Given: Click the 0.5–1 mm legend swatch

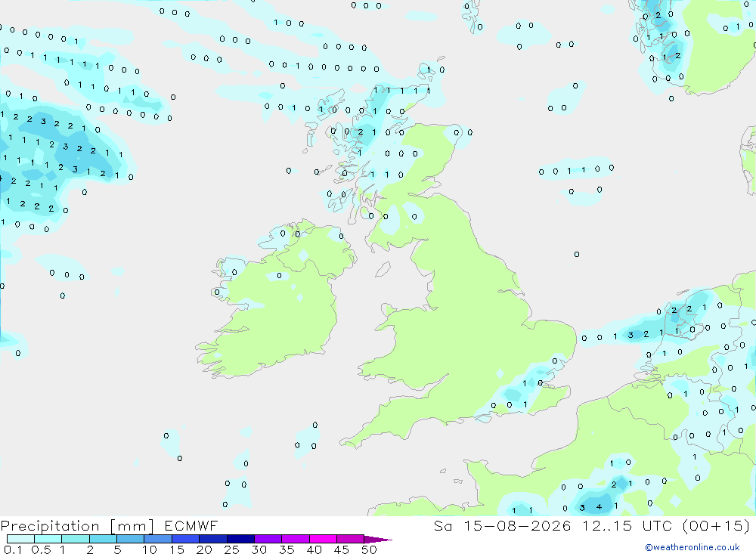Looking at the screenshot, I should [x=48, y=539].
